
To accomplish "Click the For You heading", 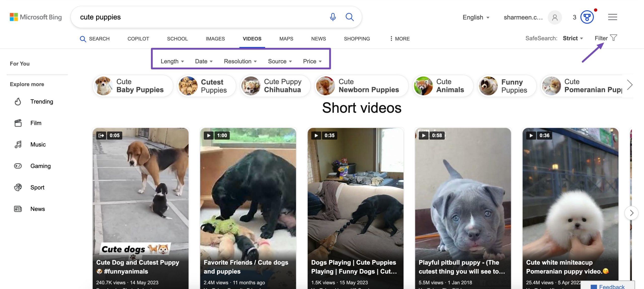I will [x=20, y=64].
